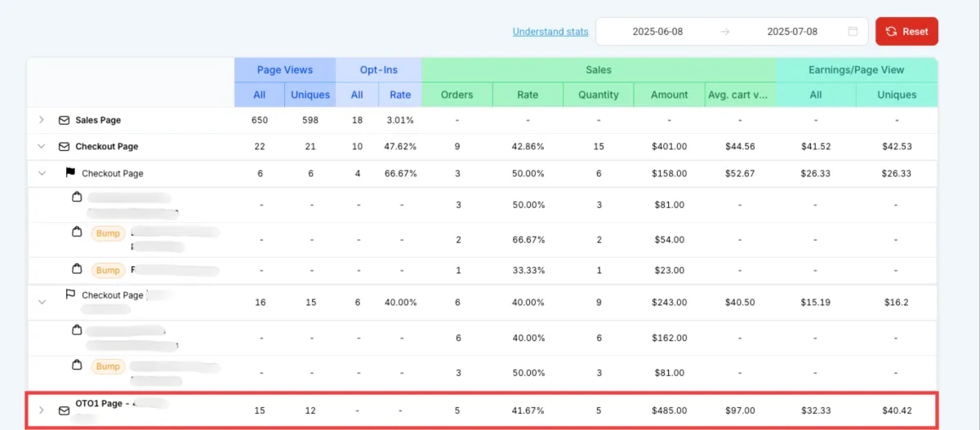Click the All header under Earnings/Page View
980x430 pixels.
click(x=816, y=95)
